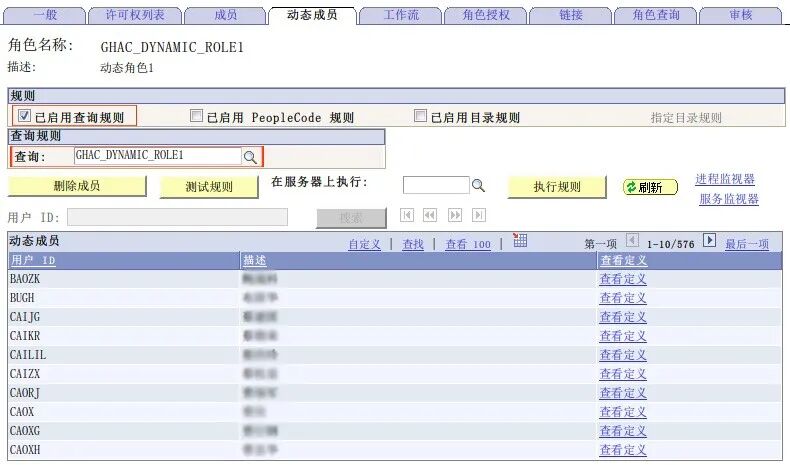Sort by 描述 column header
The image size is (790, 465).
254,260
